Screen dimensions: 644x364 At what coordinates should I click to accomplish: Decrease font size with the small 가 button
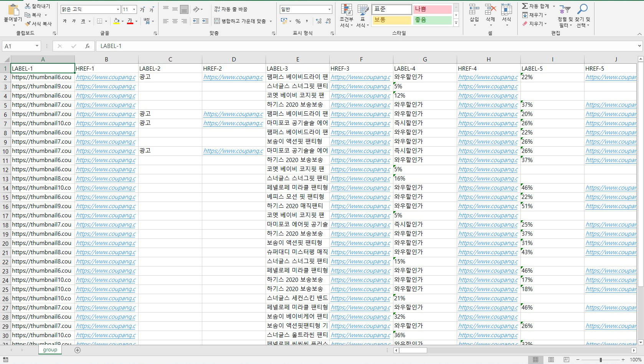(x=152, y=9)
